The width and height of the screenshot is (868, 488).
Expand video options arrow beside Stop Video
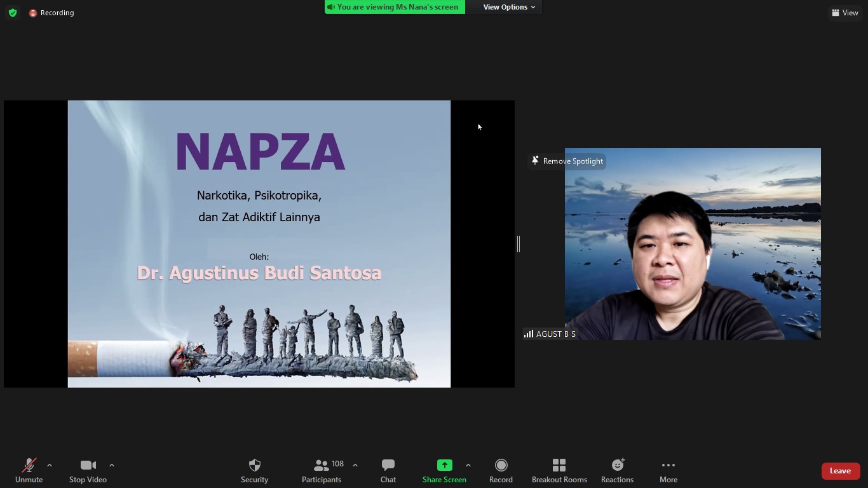[112, 465]
